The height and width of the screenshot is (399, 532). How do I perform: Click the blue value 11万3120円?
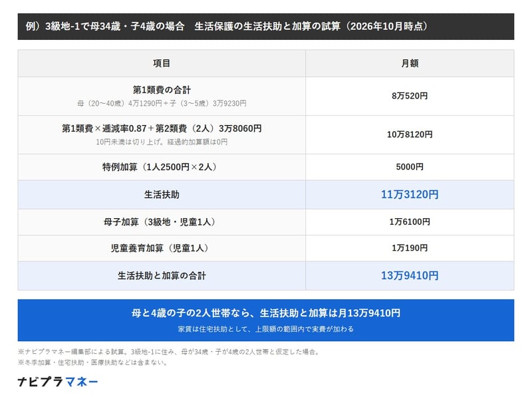410,194
